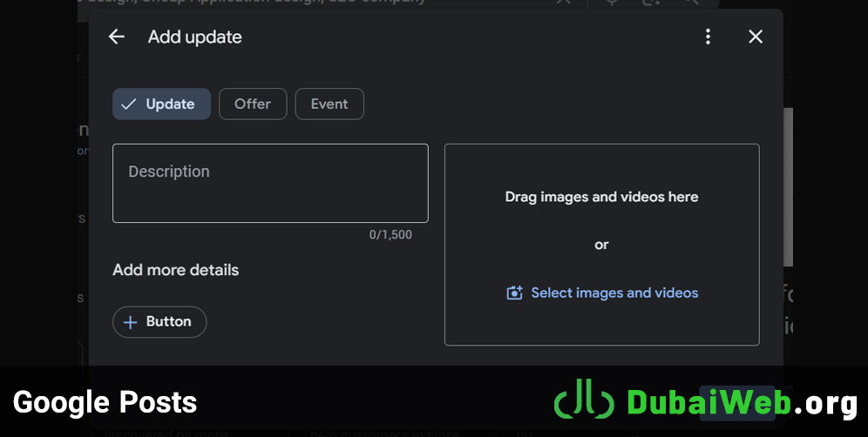Close the Add update dialog
The width and height of the screenshot is (868, 437).
point(756,37)
